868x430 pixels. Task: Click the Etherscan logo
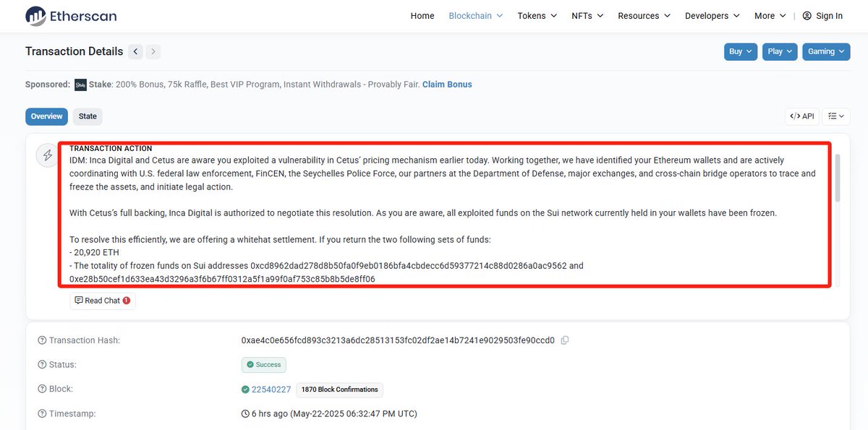pos(71,16)
